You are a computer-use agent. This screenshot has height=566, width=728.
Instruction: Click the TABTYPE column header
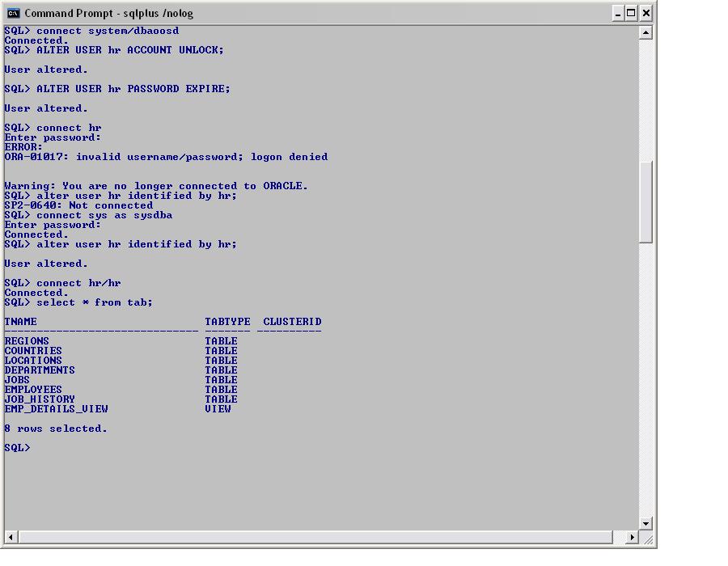pos(227,322)
